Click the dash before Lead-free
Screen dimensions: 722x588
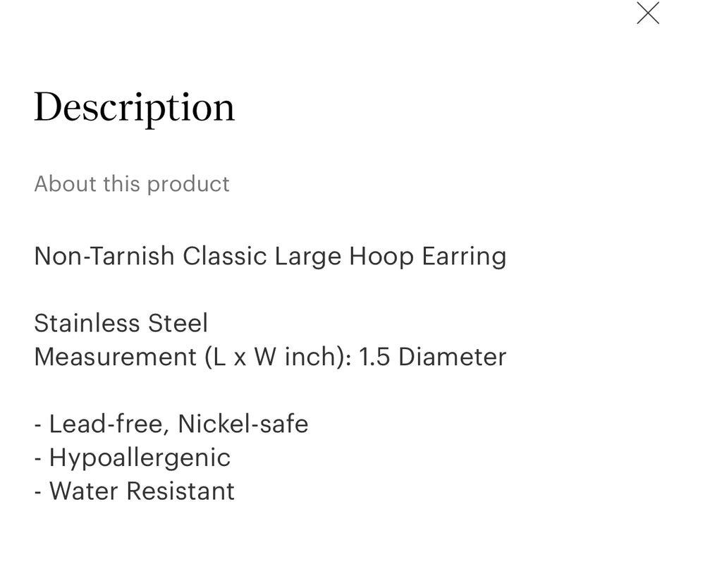point(39,424)
